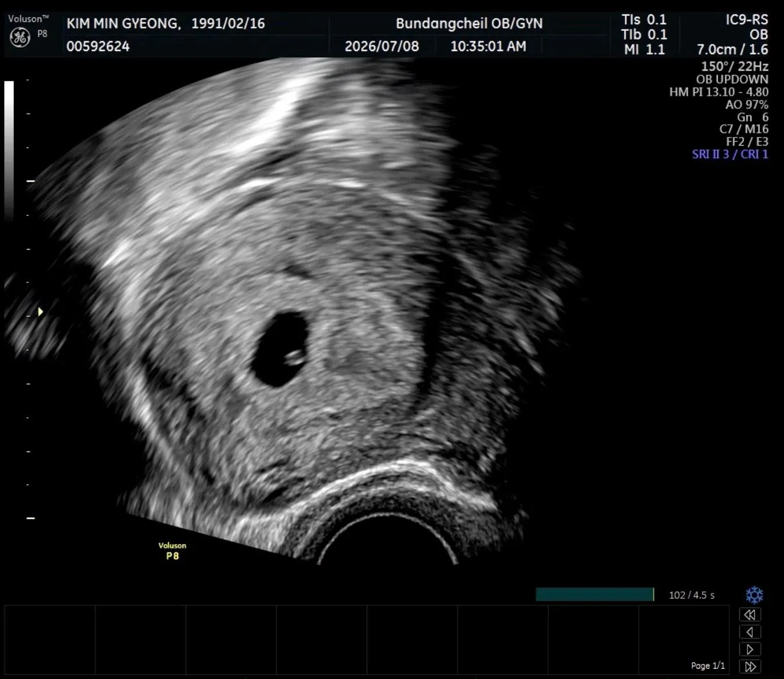Viewport: 784px width, 679px height.
Task: Click the 102 / 4.5 s frame counter
Action: (x=692, y=595)
